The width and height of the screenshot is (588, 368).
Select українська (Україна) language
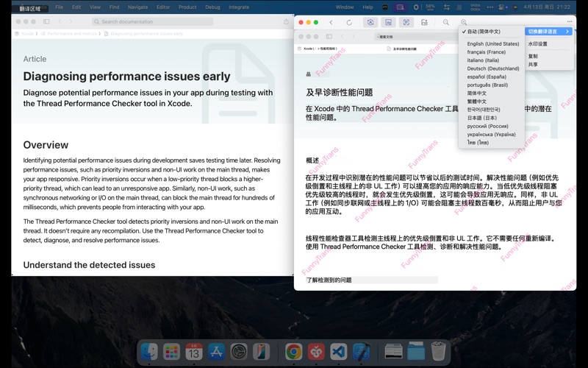tap(491, 135)
